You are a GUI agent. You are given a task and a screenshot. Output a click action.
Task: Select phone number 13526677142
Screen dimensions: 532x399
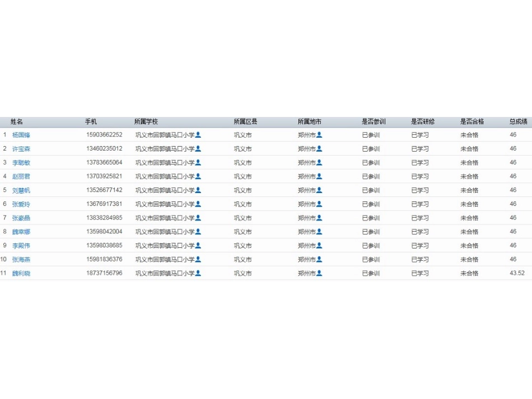[x=104, y=190]
